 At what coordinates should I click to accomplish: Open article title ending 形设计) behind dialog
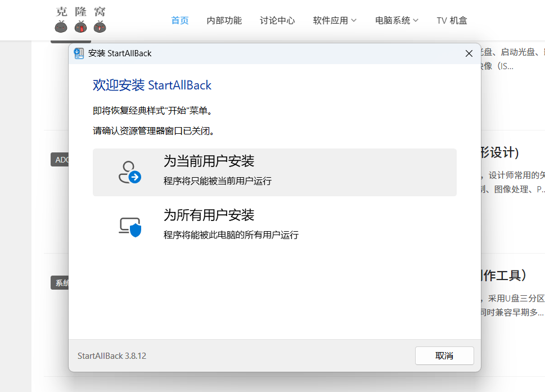coord(500,152)
